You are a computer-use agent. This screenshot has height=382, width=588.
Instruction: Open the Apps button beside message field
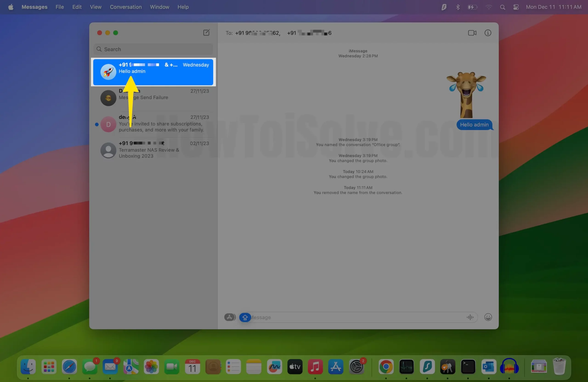point(229,317)
